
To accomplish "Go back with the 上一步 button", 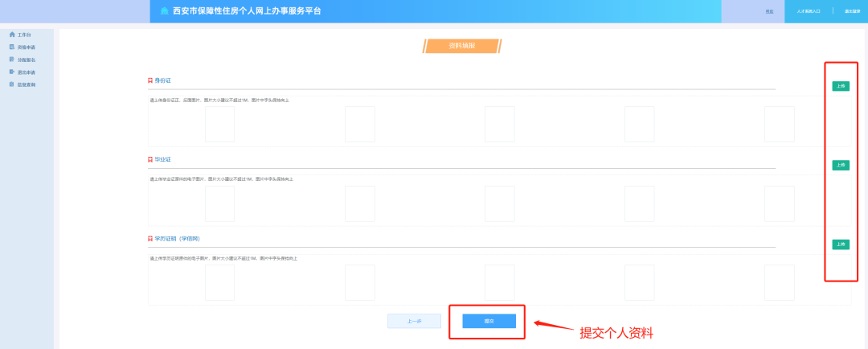I will 414,322.
